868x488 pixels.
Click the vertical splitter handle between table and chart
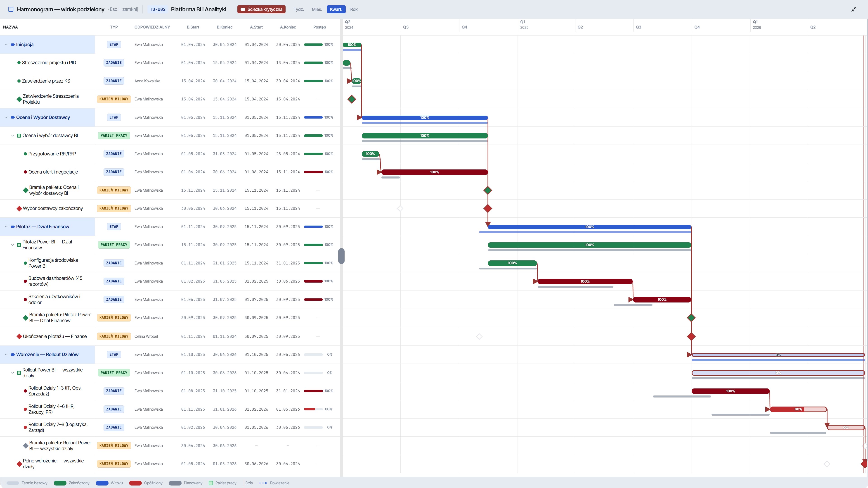click(x=341, y=256)
